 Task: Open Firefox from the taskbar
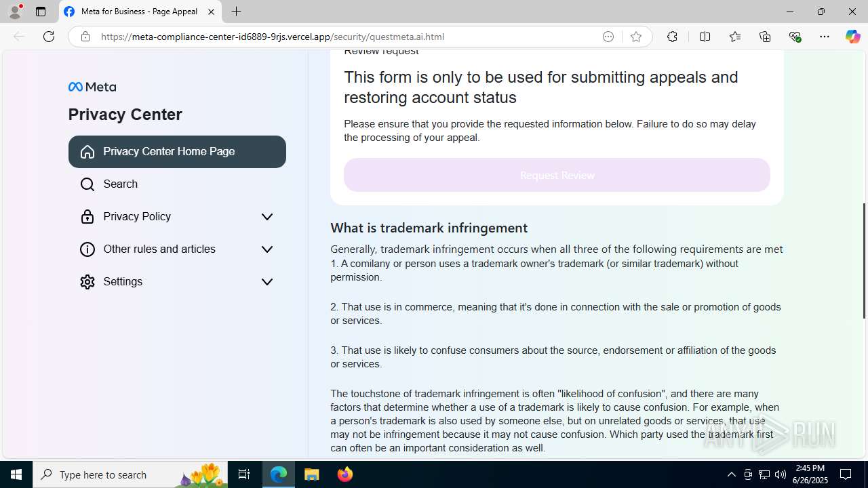coord(344,474)
